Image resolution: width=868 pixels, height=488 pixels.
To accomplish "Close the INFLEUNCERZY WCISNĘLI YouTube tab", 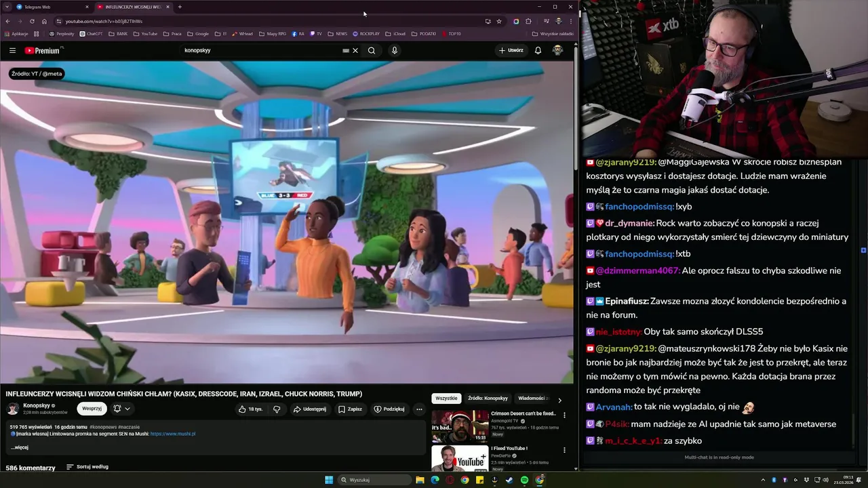I will tap(167, 7).
